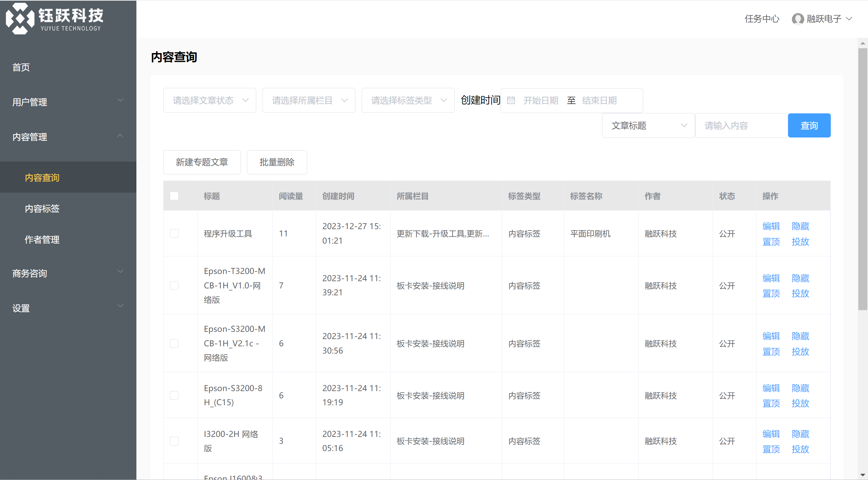Toggle the select-all checkbox in table header
The width and height of the screenshot is (868, 480).
174,196
